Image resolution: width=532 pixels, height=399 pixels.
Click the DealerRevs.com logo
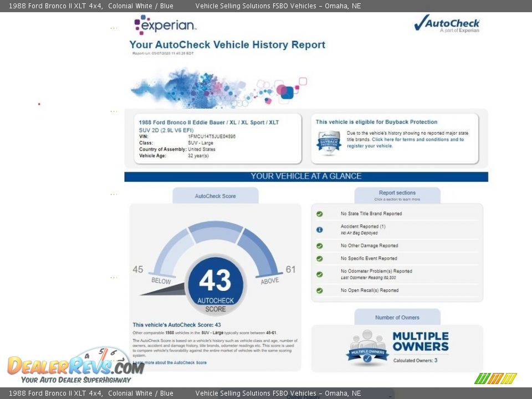pyautogui.click(x=75, y=366)
